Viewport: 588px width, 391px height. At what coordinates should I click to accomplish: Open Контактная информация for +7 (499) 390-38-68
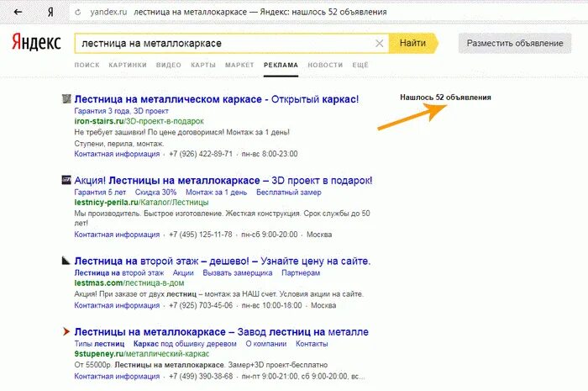pyautogui.click(x=117, y=377)
